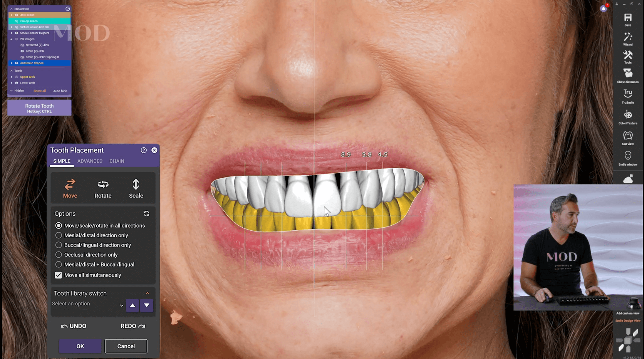Viewport: 644px width, 359px height.
Task: Open the TruSmile icon
Action: pos(628,94)
